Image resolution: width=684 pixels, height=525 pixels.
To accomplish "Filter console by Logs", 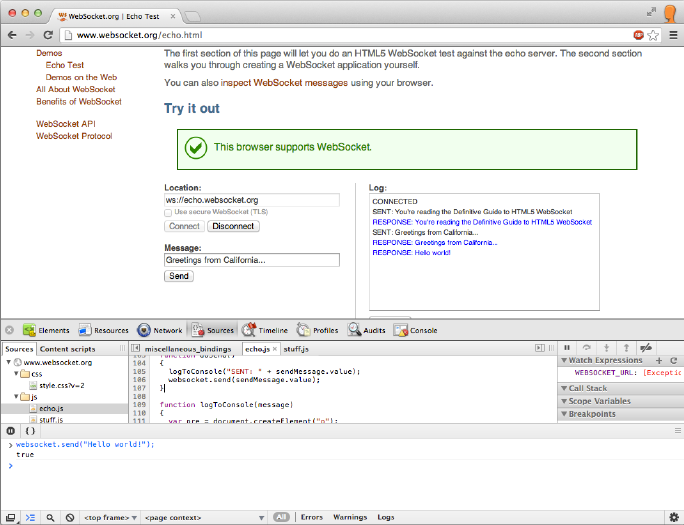I will (x=386, y=517).
